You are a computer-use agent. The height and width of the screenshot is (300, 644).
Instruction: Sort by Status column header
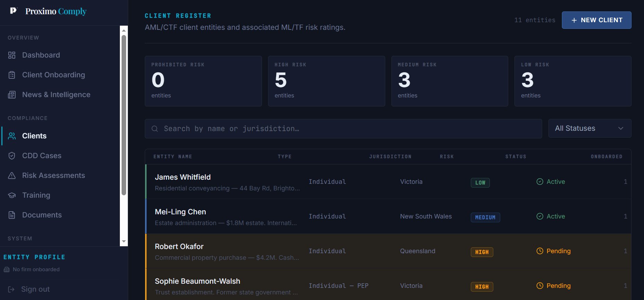tap(515, 157)
